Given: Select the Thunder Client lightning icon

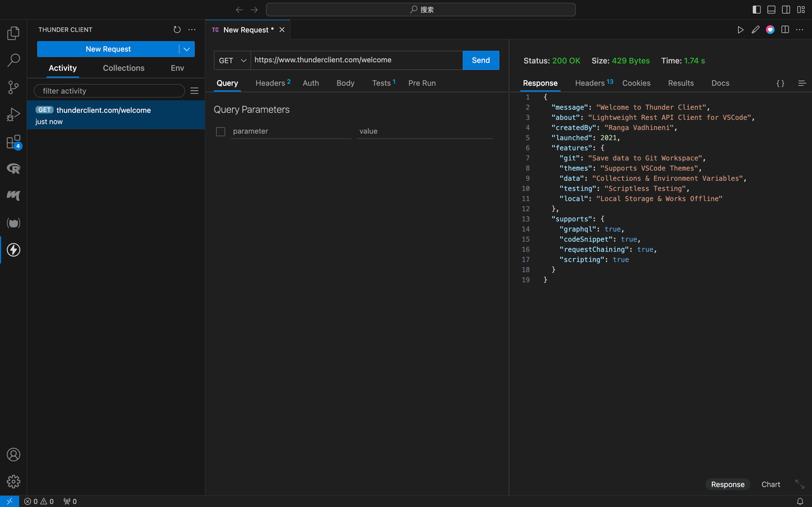Looking at the screenshot, I should [13, 250].
